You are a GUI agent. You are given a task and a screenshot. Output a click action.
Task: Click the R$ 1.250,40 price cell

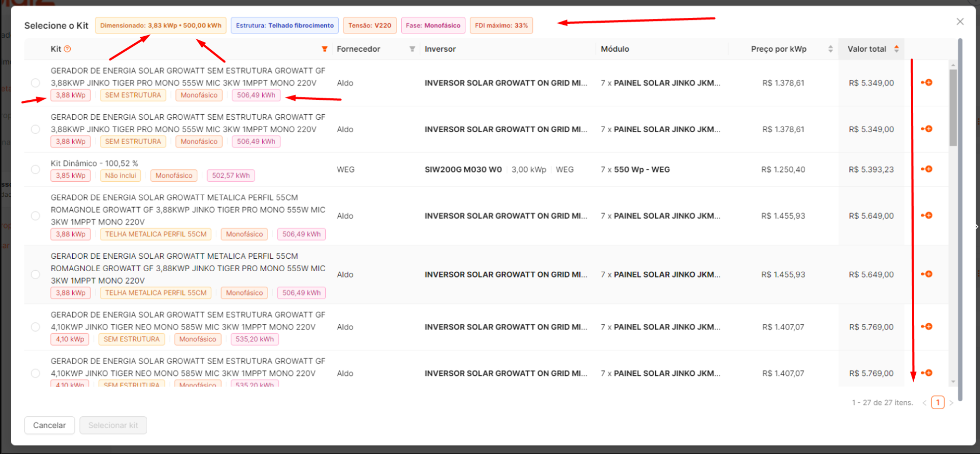783,169
